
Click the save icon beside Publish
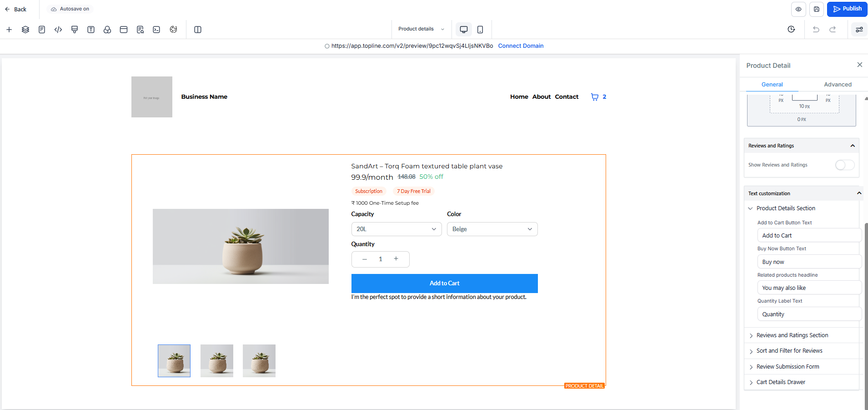(817, 9)
